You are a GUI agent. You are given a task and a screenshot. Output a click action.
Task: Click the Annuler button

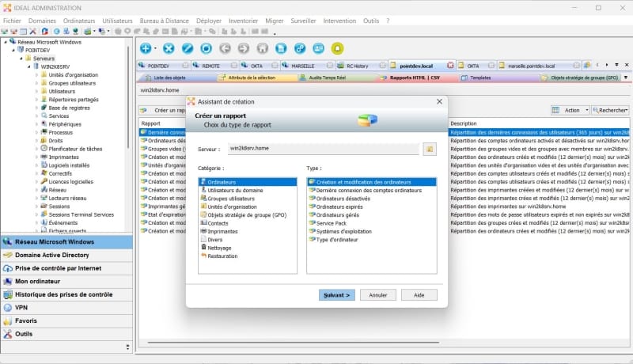(x=378, y=295)
